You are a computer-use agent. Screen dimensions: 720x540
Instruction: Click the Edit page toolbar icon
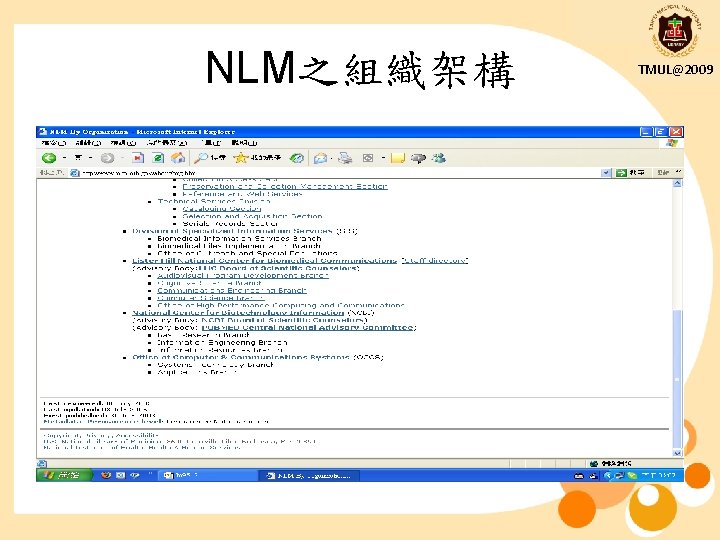368,158
